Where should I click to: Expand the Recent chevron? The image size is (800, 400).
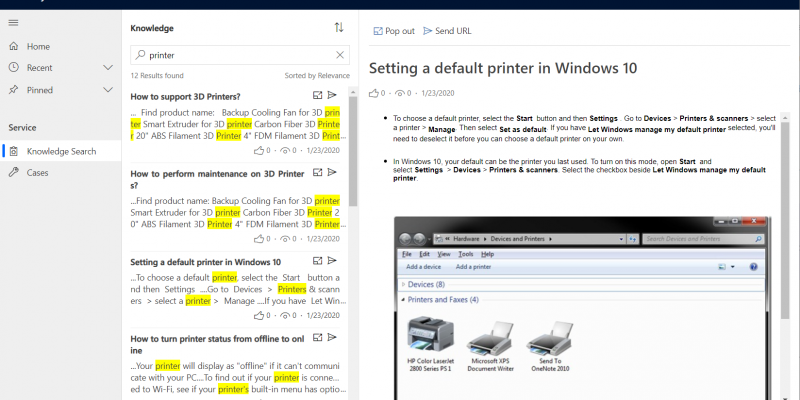click(108, 68)
